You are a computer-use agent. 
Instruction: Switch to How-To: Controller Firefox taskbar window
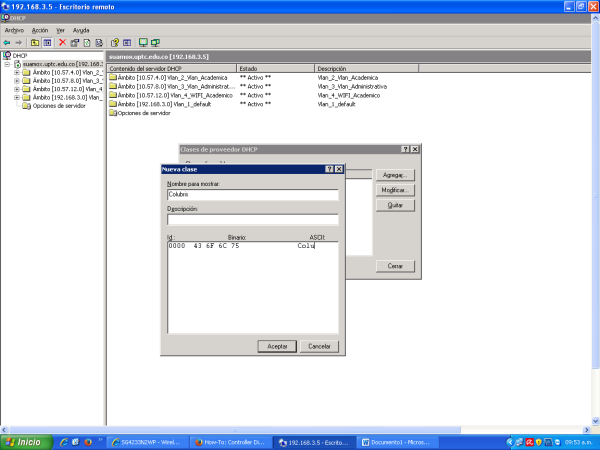point(231,442)
